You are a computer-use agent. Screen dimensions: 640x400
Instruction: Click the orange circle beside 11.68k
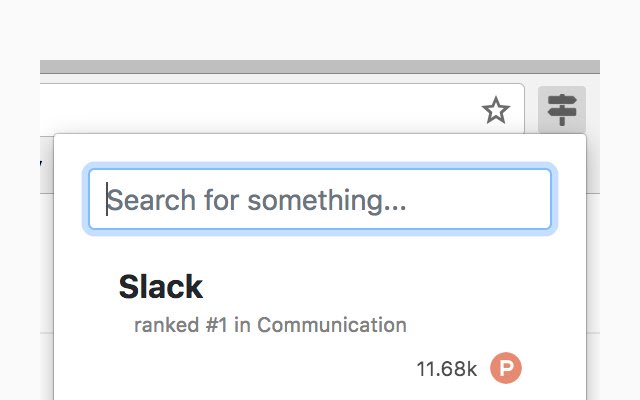506,368
